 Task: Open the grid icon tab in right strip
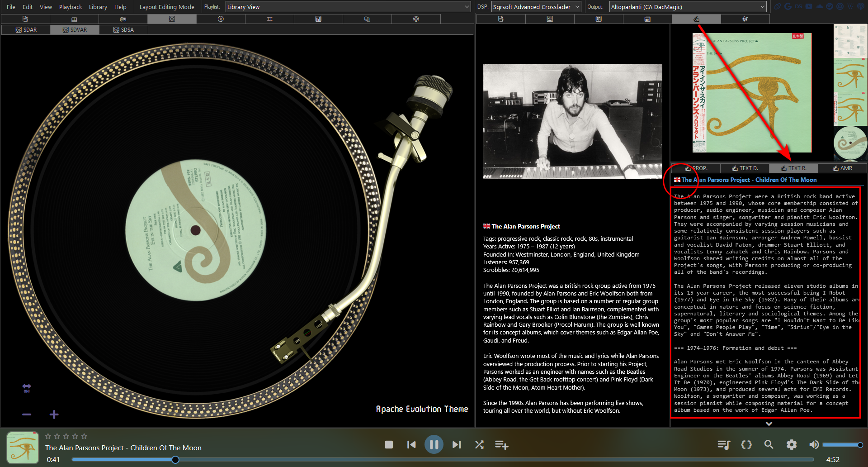tap(599, 19)
